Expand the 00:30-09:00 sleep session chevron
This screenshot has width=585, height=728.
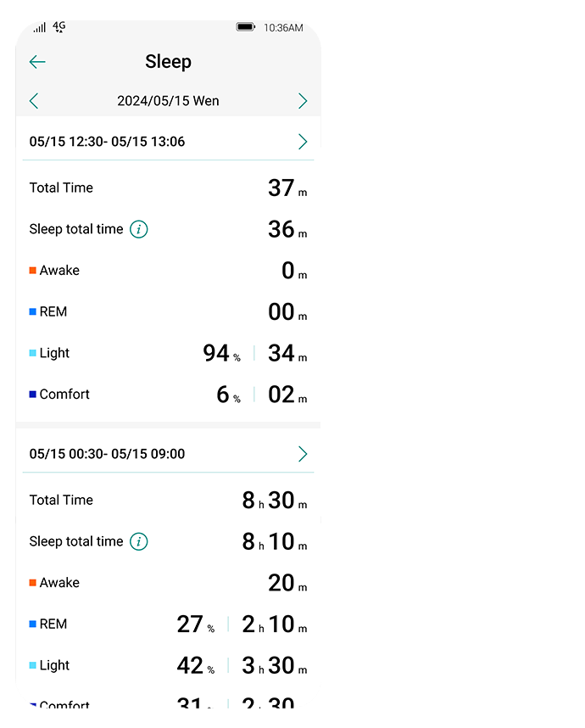(x=303, y=454)
